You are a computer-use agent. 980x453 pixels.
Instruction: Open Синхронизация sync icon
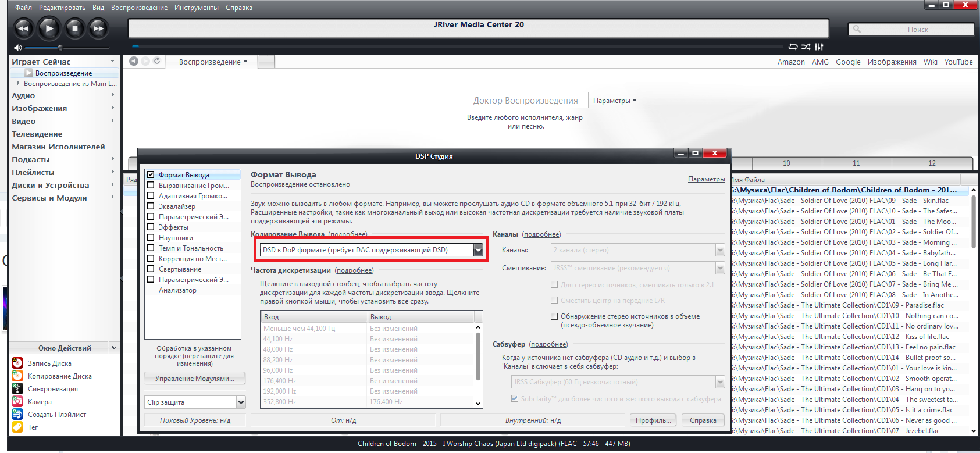(x=17, y=388)
